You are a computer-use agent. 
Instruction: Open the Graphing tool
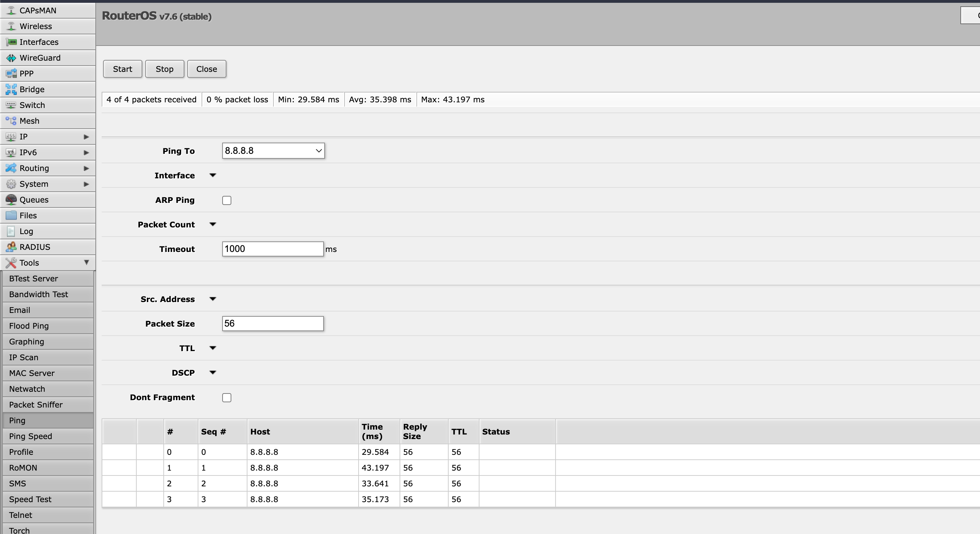click(x=48, y=342)
